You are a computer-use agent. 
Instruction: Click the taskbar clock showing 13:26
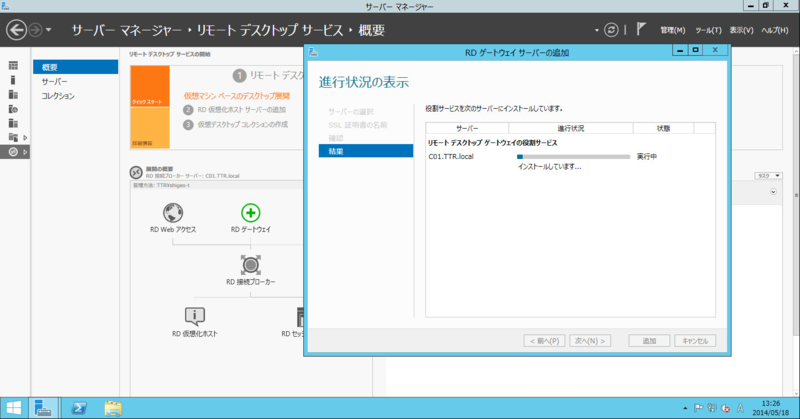(x=770, y=408)
